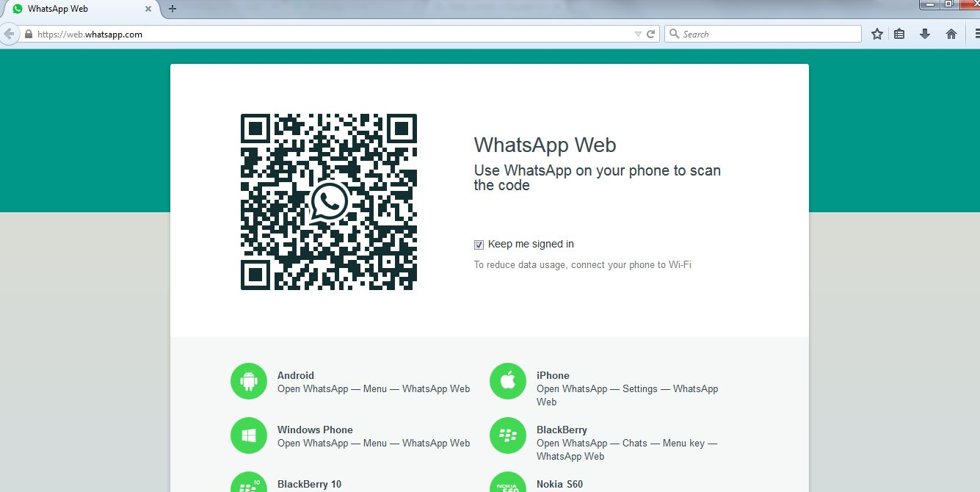Image resolution: width=980 pixels, height=492 pixels.
Task: Click the 'Android' platform title
Action: pos(296,375)
